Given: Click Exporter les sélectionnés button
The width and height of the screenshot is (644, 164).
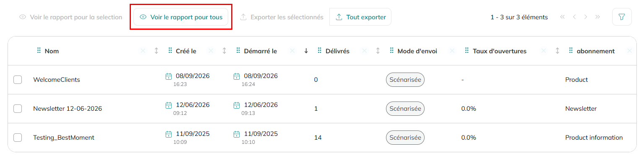Looking at the screenshot, I should (282, 17).
